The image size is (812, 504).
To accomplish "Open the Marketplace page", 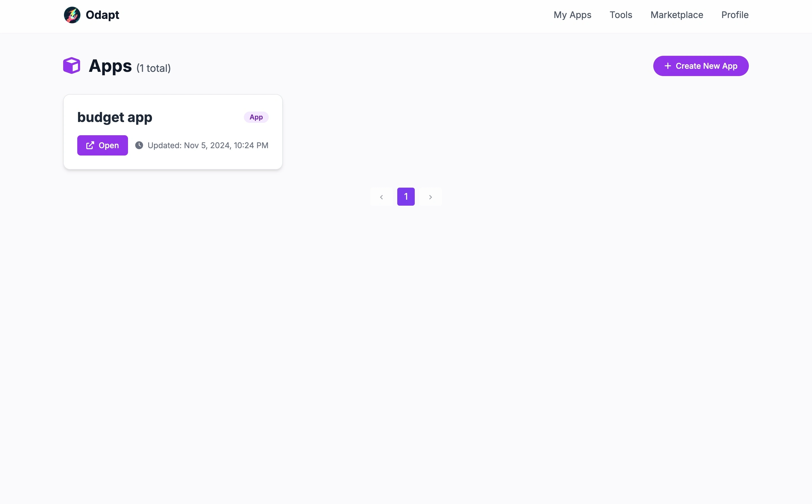I will click(x=677, y=15).
